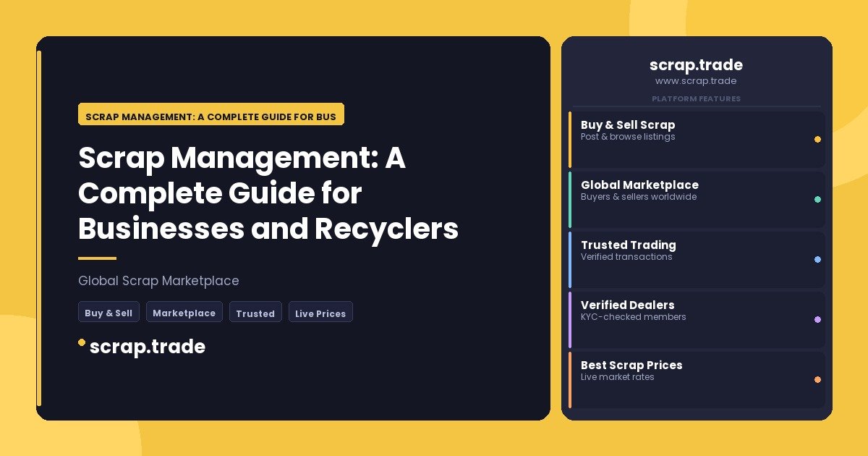Click the orange dot icon beside Best Scrap Prices
868x456 pixels.
tap(817, 379)
